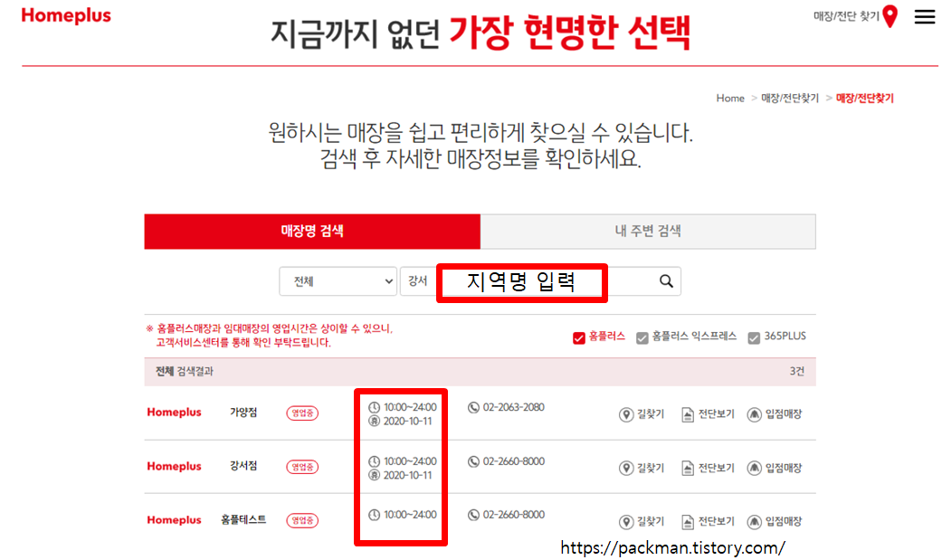Switch to the 내 주변 검색 tab
The image size is (942, 560).
coord(648,232)
